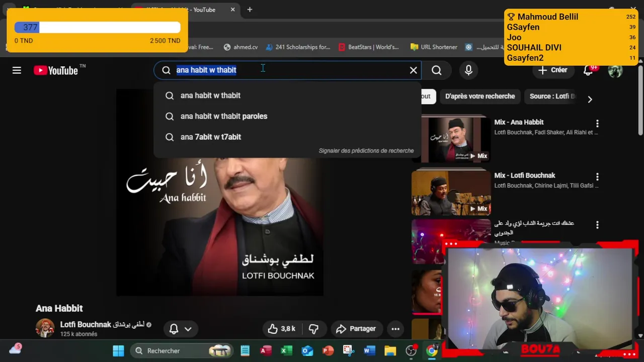This screenshot has width=644, height=362.
Task: Click the "Ana Habbit" video title text
Action: point(59,308)
